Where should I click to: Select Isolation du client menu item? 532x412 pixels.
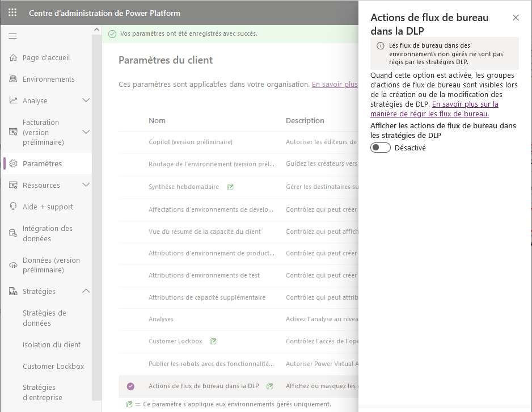click(52, 345)
